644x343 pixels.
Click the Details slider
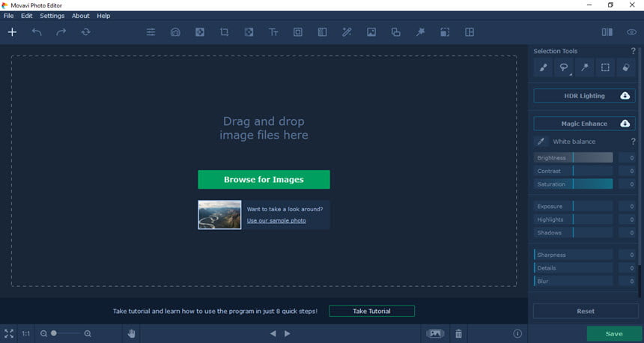click(574, 268)
